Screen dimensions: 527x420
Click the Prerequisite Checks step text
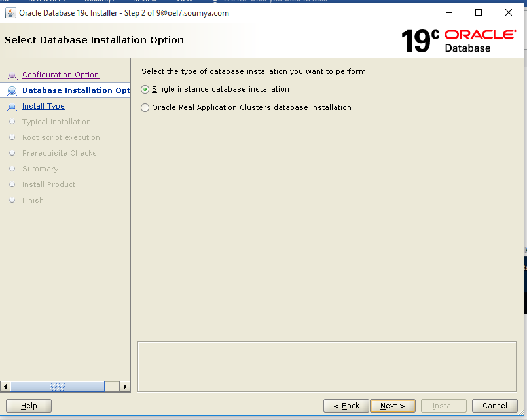click(59, 153)
